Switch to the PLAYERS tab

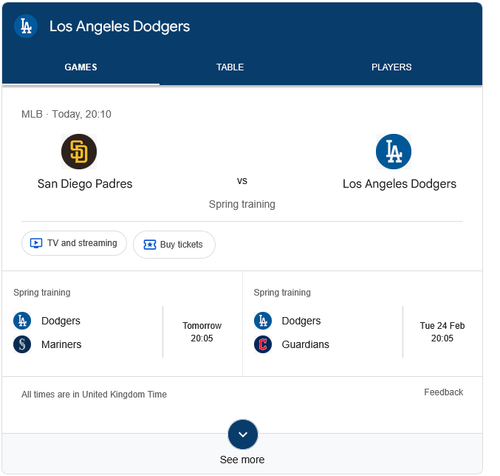(391, 67)
